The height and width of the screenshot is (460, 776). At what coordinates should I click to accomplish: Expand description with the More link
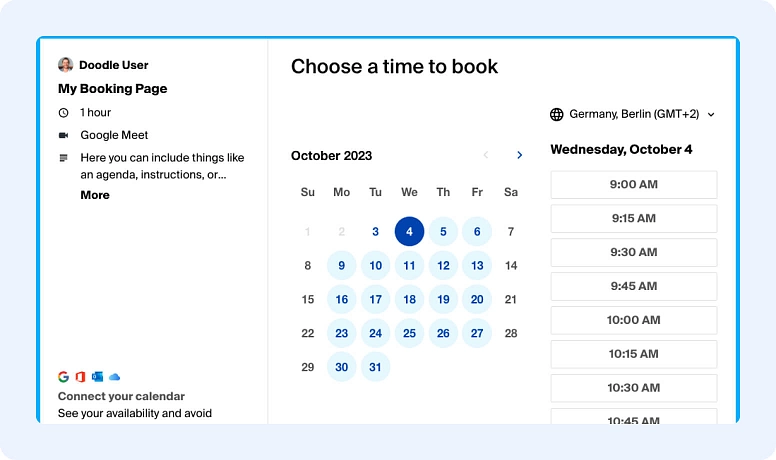(x=95, y=195)
